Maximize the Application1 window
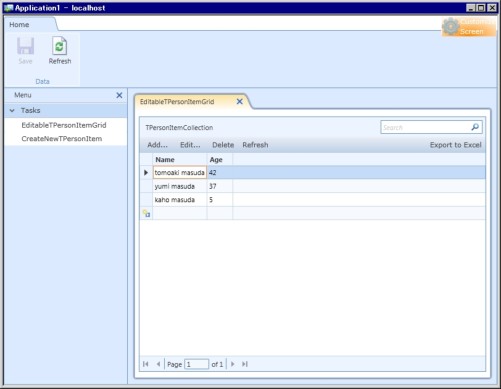This screenshot has width=501, height=389. 481,8
